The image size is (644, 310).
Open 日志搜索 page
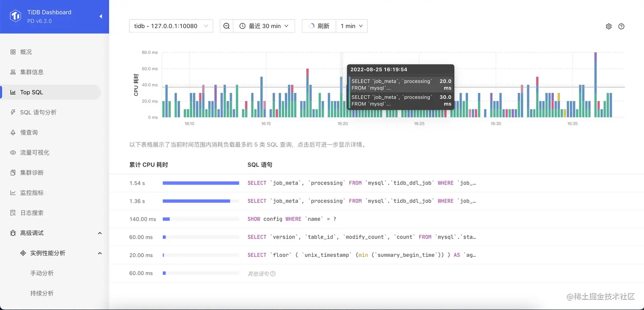51,213
